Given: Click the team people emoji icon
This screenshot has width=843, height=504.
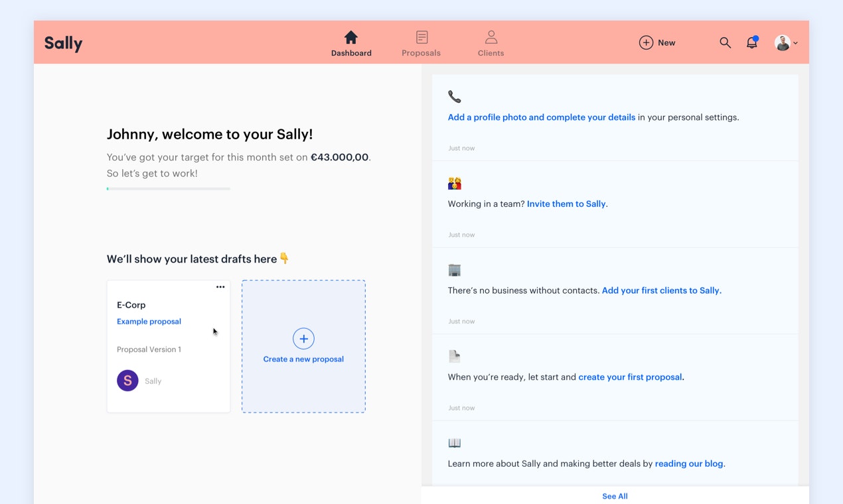Looking at the screenshot, I should (x=455, y=184).
